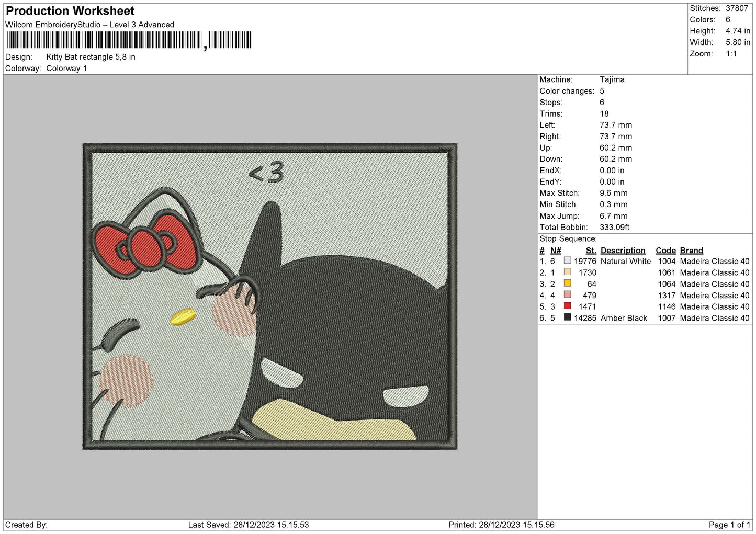756x534 pixels.
Task: Click the 'Created By:' footer label
Action: (x=26, y=525)
